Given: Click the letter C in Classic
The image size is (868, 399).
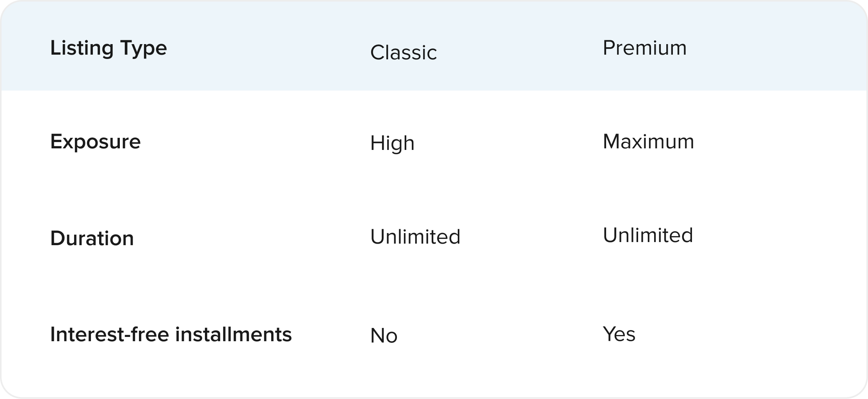Looking at the screenshot, I should click(378, 52).
